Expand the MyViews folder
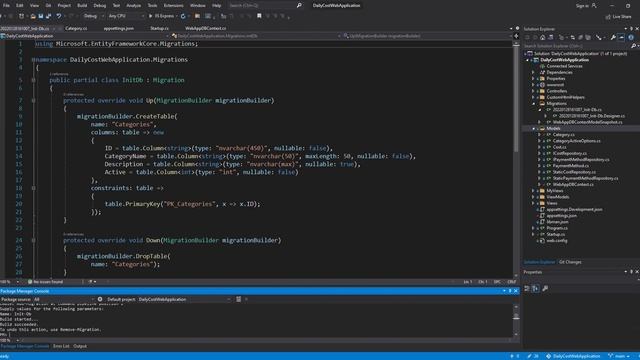This screenshot has width=640, height=360. [x=533, y=191]
